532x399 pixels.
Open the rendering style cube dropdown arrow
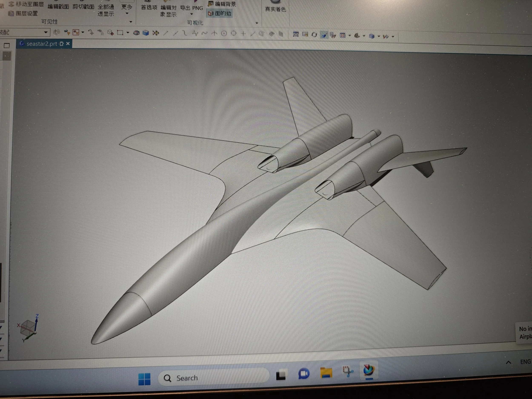379,36
